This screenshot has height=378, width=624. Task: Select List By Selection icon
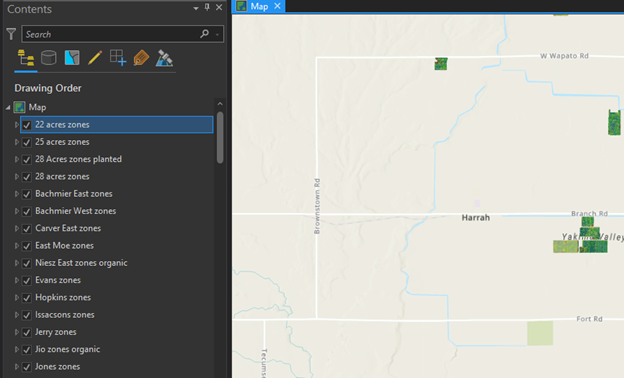click(72, 58)
